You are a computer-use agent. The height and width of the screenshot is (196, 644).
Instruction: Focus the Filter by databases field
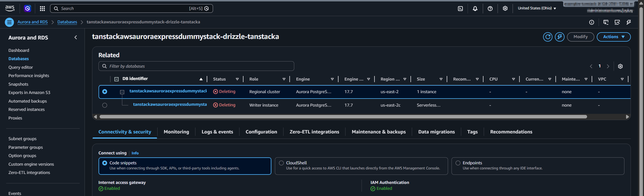pyautogui.click(x=196, y=66)
